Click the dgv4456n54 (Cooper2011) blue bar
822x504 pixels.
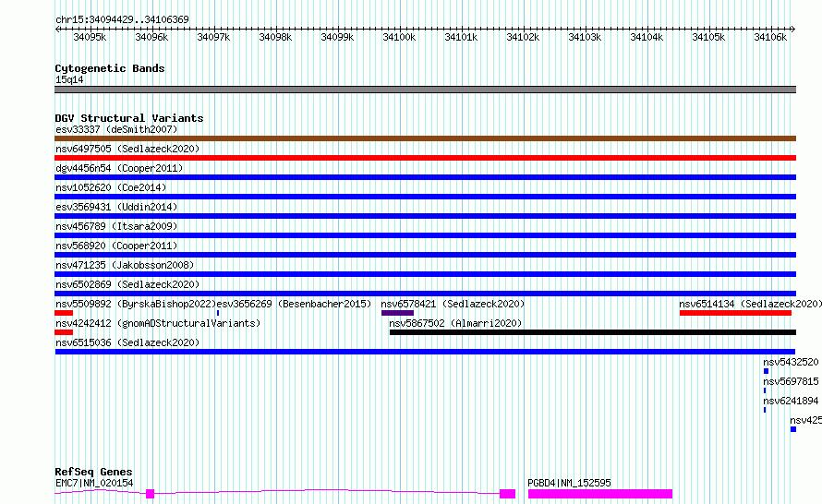425,177
